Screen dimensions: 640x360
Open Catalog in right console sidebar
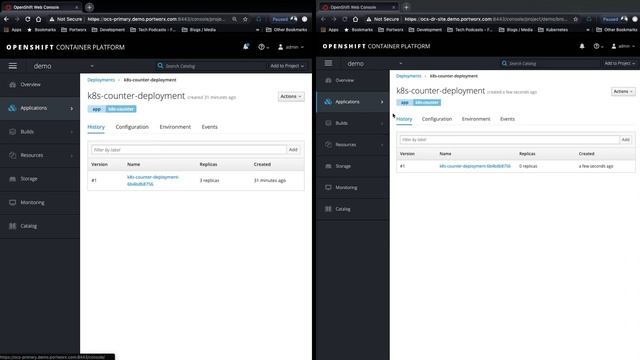[353, 209]
